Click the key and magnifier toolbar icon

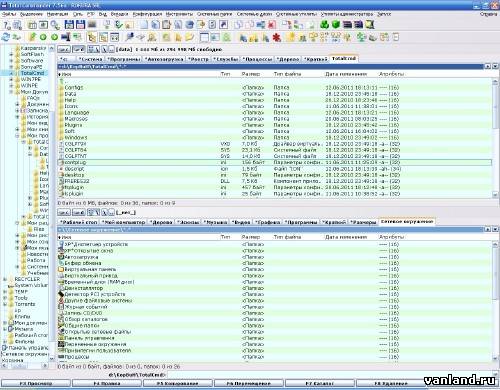coord(55,25)
